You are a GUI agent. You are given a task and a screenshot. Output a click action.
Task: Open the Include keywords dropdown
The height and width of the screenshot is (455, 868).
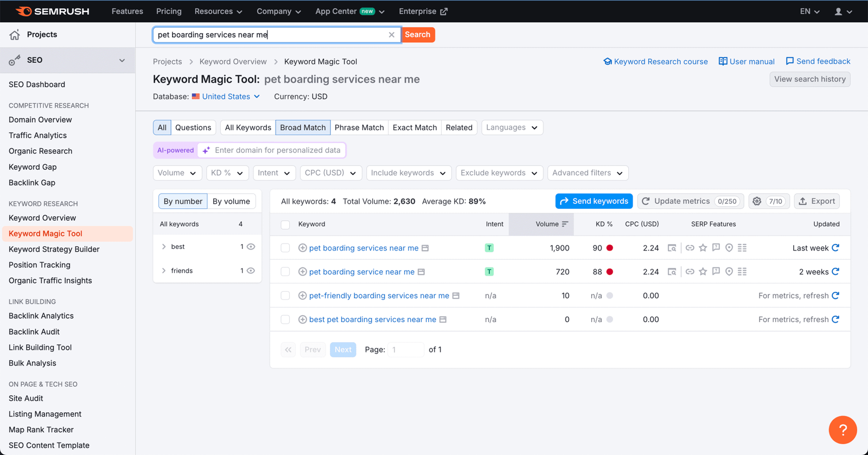[x=409, y=173]
